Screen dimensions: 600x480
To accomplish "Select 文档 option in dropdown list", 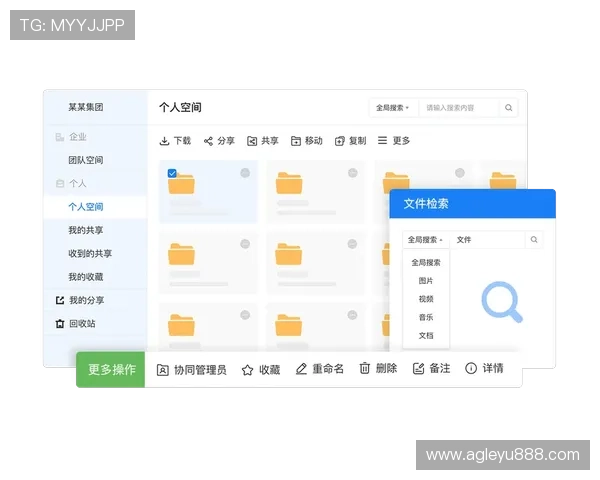I will [426, 336].
